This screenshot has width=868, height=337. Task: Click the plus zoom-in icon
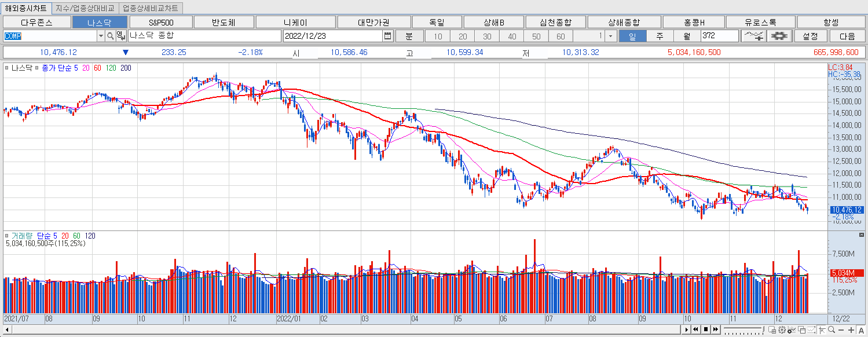point(851,329)
